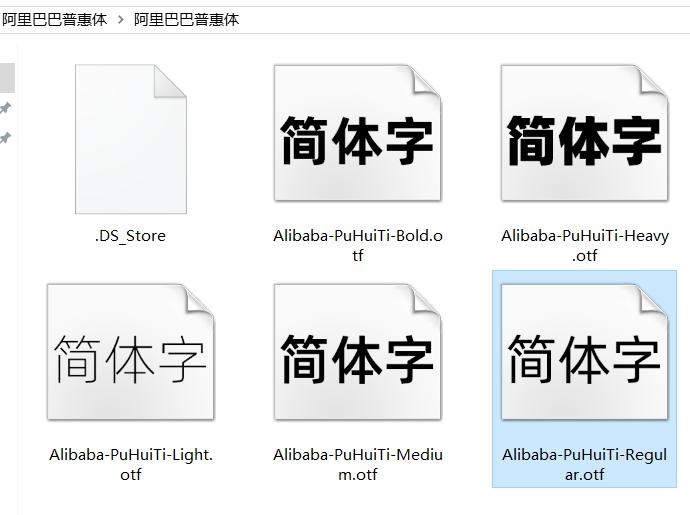
Task: Select the blank .DS_Store file icon
Action: pos(131,139)
